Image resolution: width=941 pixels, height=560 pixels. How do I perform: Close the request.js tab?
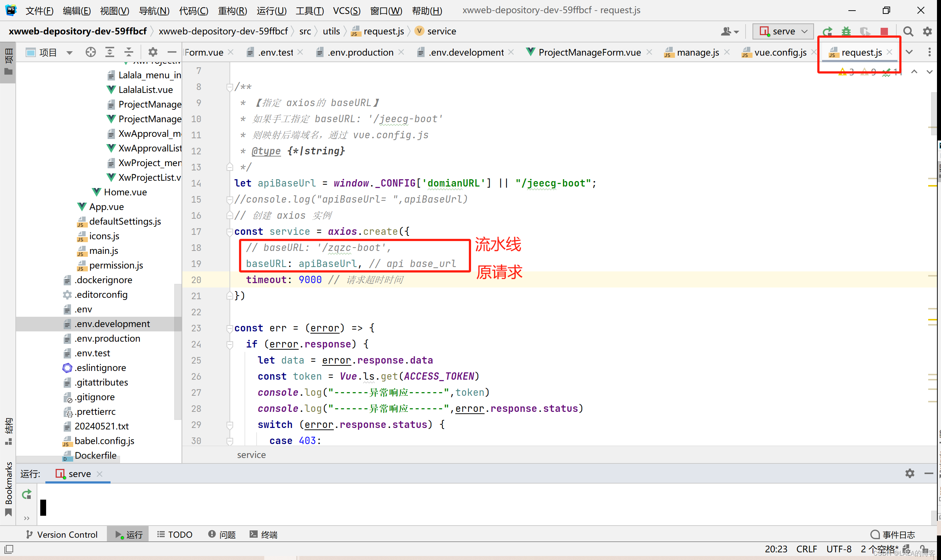(x=890, y=52)
